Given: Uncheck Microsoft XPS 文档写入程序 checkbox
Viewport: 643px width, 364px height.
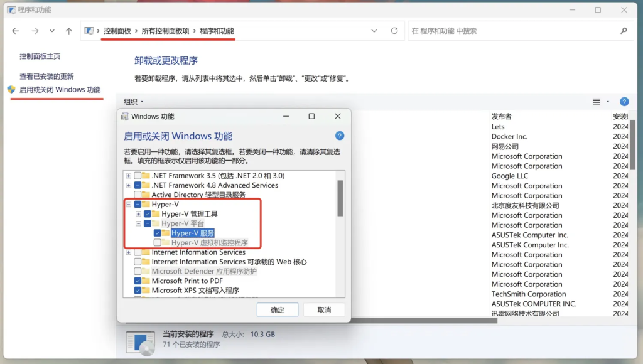Looking at the screenshot, I should 138,290.
